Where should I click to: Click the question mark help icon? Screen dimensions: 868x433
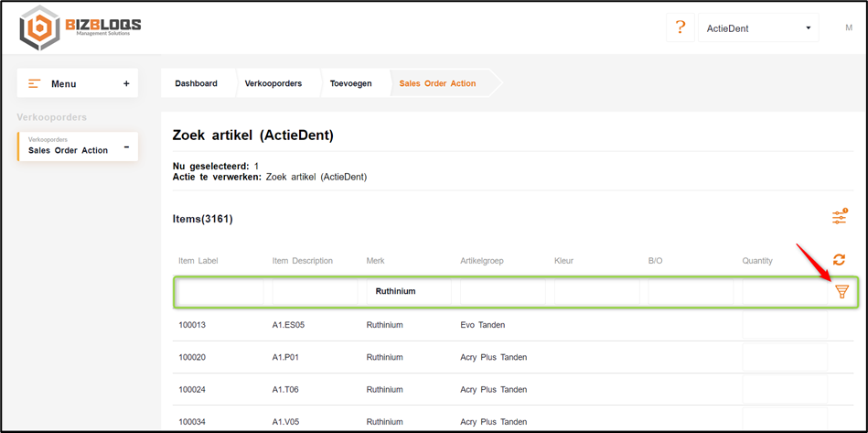pyautogui.click(x=680, y=27)
